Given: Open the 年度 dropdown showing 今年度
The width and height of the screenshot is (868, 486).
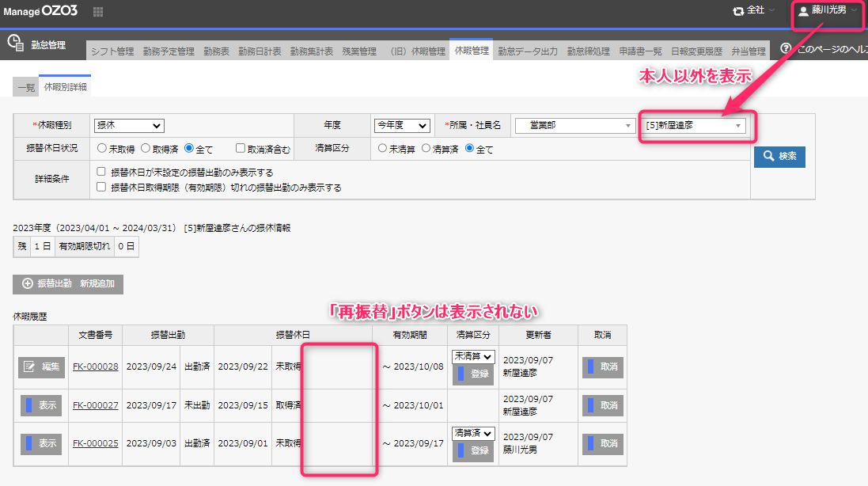Looking at the screenshot, I should click(x=401, y=126).
